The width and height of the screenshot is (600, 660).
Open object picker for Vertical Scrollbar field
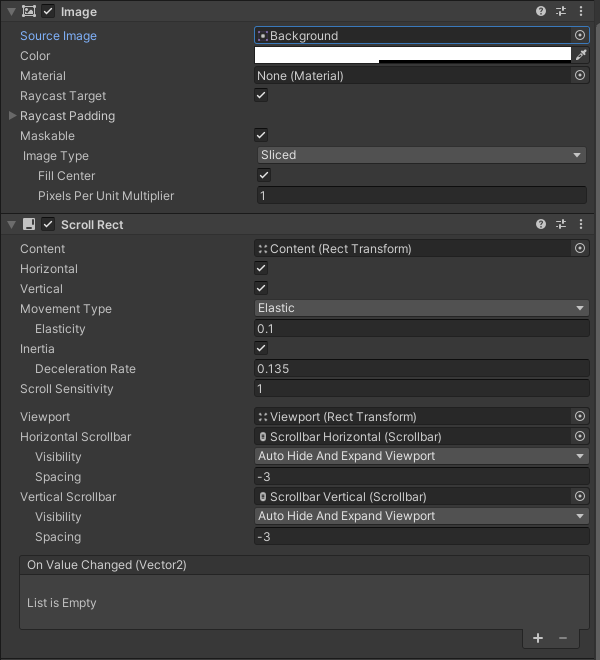click(x=580, y=496)
